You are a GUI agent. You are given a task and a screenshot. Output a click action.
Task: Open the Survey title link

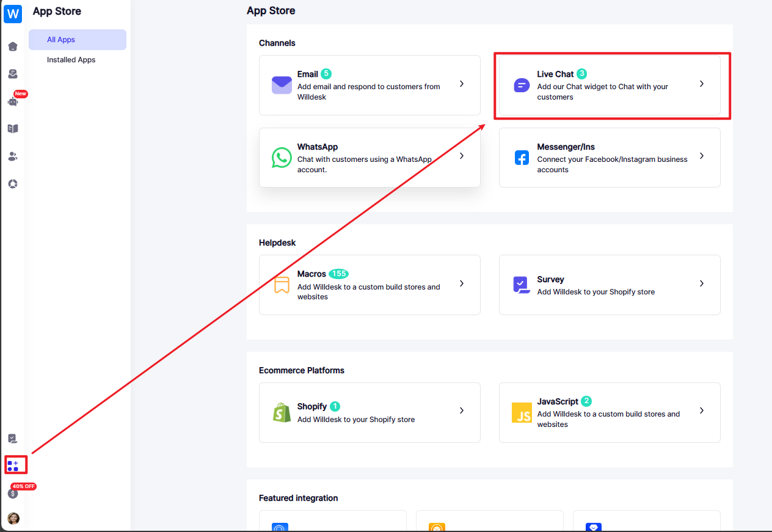click(x=551, y=279)
